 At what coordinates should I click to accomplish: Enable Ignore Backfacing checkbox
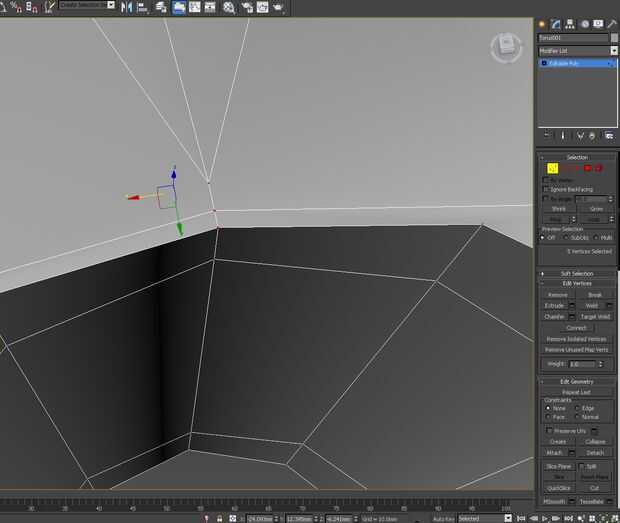coord(546,189)
